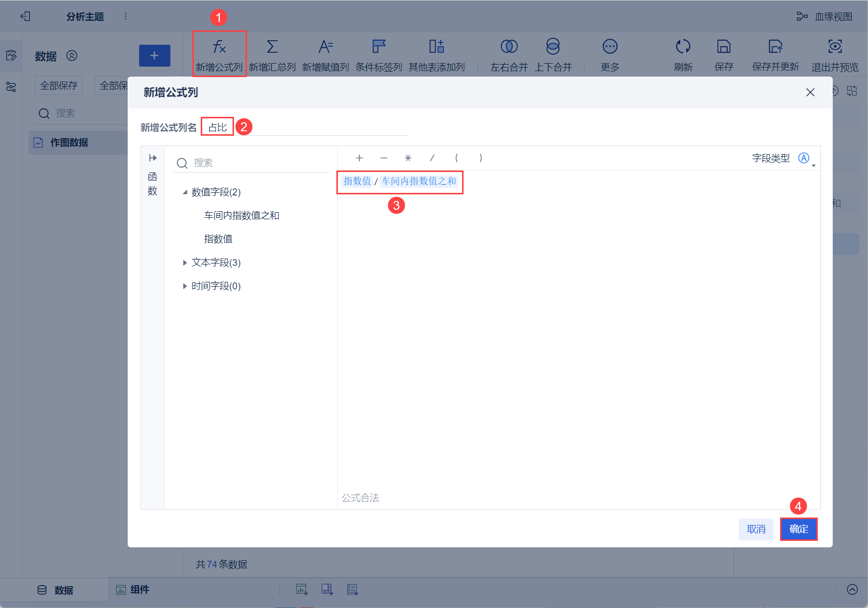Image resolution: width=868 pixels, height=608 pixels.
Task: Click the 其他表添加列 icon
Action: click(436, 47)
